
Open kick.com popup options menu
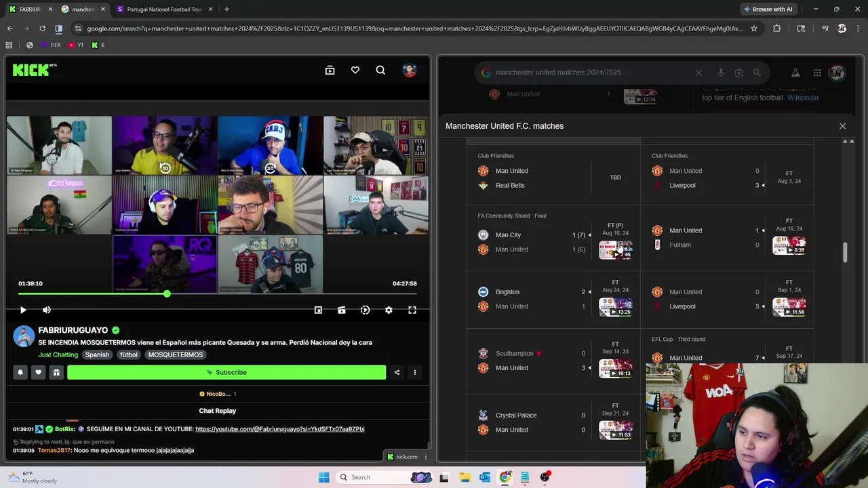coord(426,457)
